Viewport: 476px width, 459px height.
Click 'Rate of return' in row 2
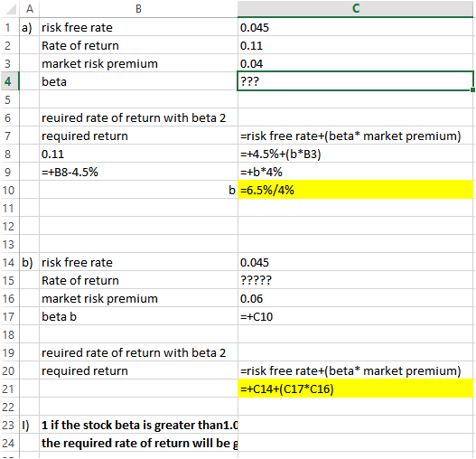click(80, 45)
